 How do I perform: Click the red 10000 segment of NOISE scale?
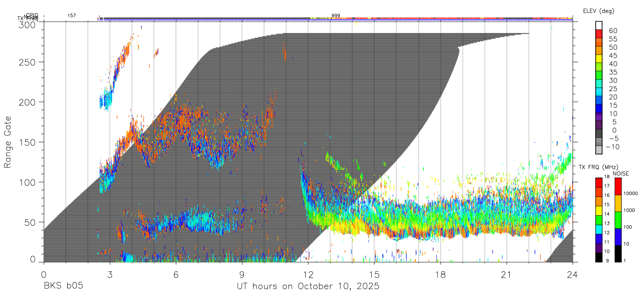point(617,186)
